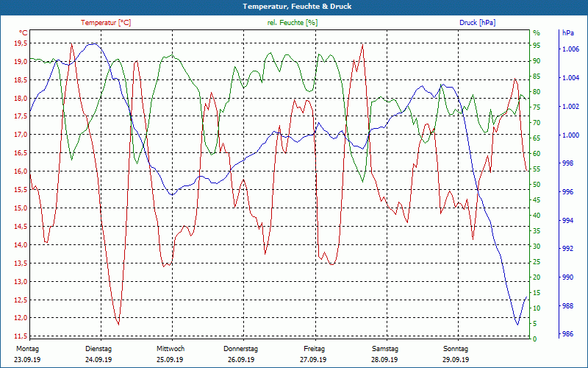This screenshot has height=368, width=588.
Task: Click the '998' pressure axis value
Action: (x=568, y=163)
